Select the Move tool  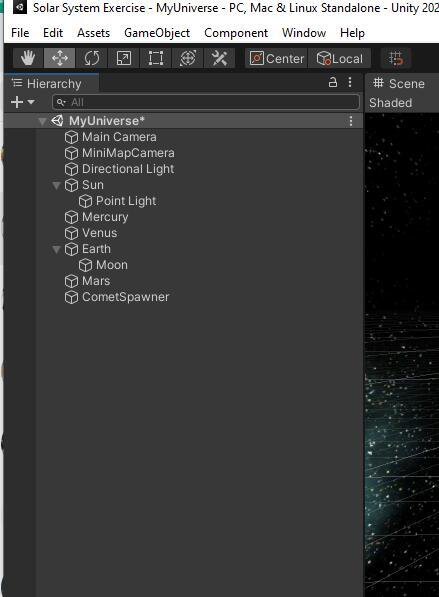pos(60,58)
